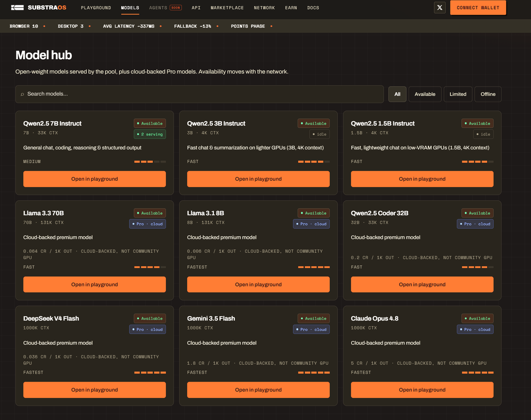Click '7B · 33K CTX' spec text
This screenshot has height=420, width=531.
pos(41,133)
